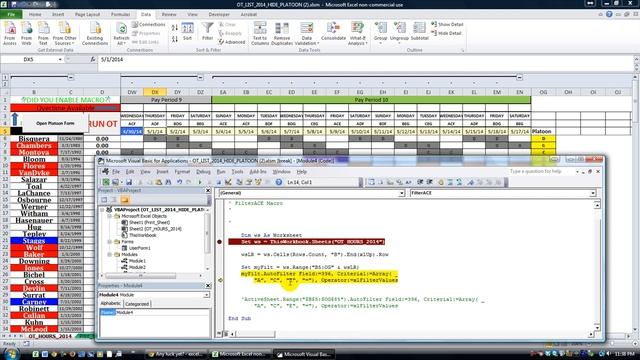Click Remove Duplicates icon
640x360 pixels.
282,33
